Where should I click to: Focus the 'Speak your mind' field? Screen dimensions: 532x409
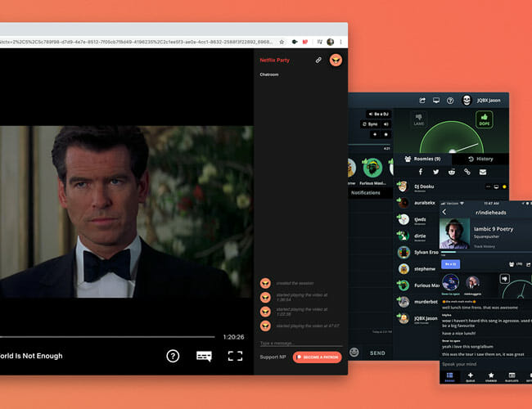[x=486, y=364]
